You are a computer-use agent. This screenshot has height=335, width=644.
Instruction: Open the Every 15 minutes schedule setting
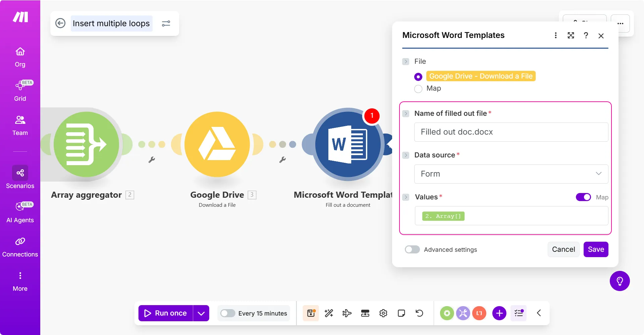(x=263, y=313)
